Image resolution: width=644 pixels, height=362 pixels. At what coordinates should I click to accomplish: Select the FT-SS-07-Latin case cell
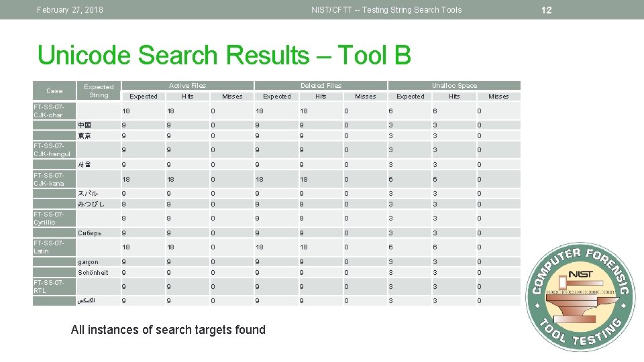(x=54, y=247)
